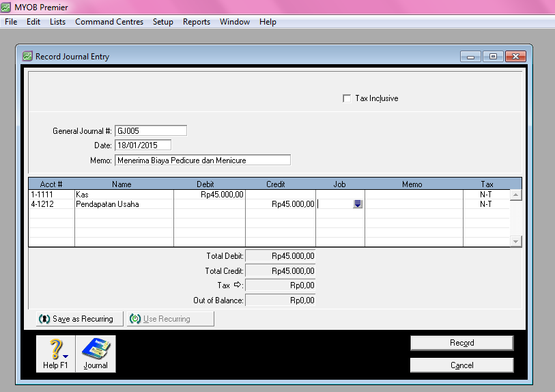Click the Name column header

[122, 184]
